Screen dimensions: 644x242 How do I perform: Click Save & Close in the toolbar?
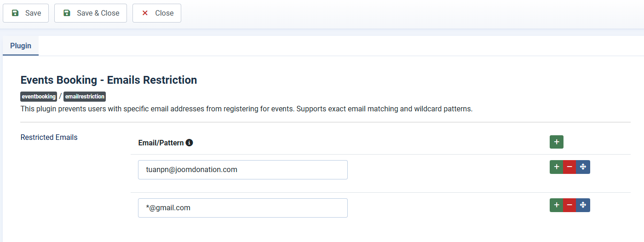pos(91,13)
